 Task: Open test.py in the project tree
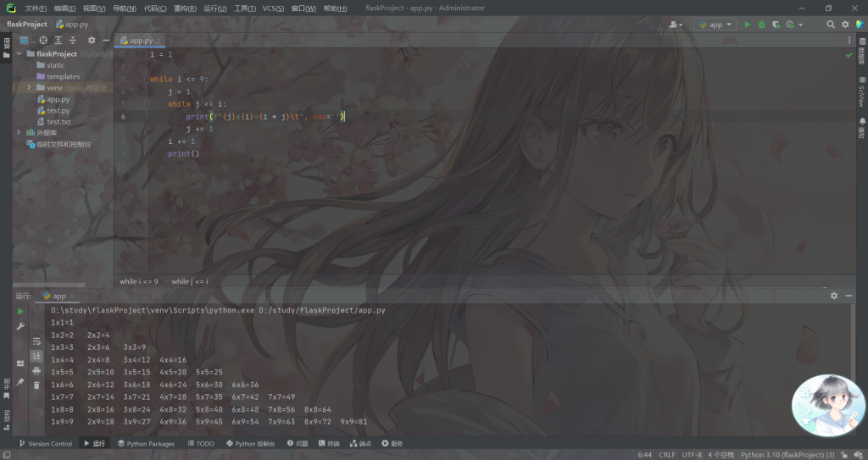point(58,110)
